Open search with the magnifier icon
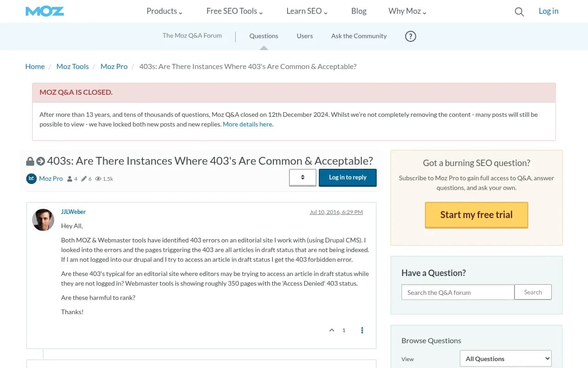588x368 pixels. click(x=519, y=11)
